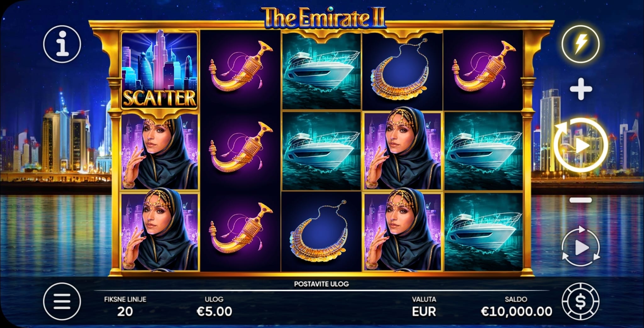Viewport: 644px width, 328px height.
Task: Click the EUR currency value
Action: click(424, 311)
